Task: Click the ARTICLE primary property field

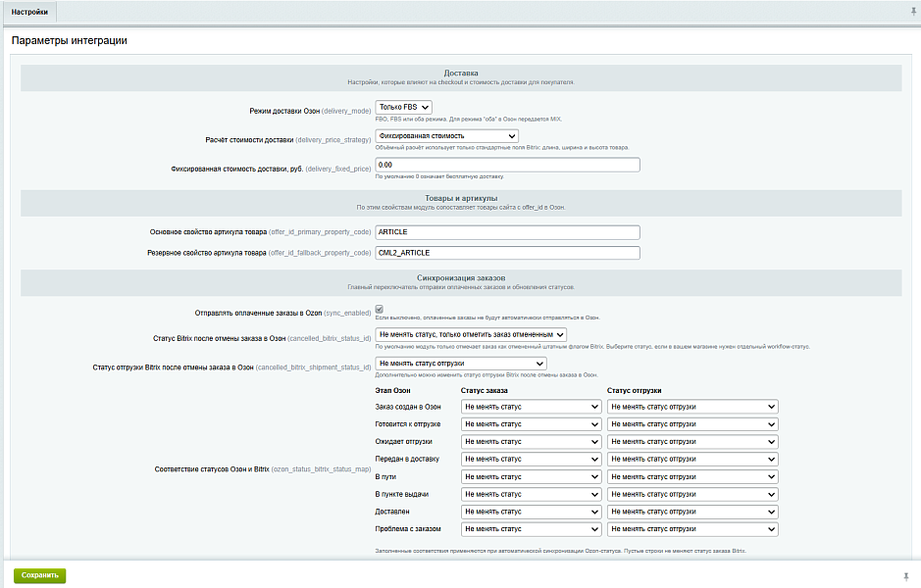Action: click(507, 232)
